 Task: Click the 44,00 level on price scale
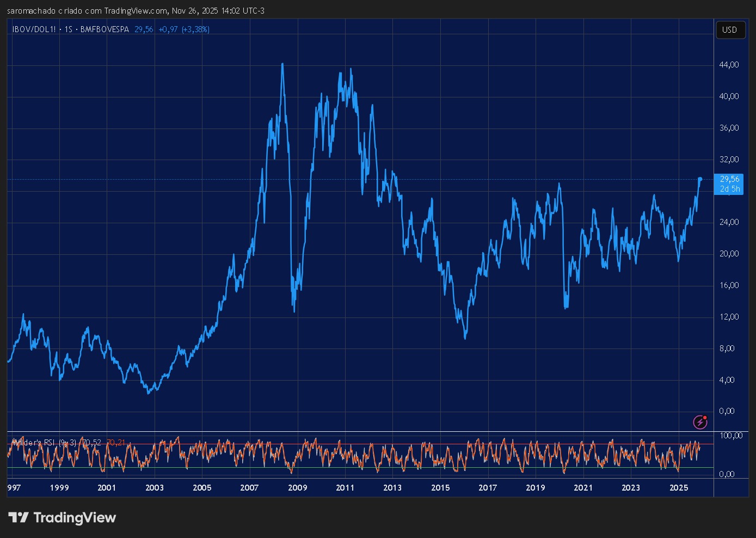[729, 65]
